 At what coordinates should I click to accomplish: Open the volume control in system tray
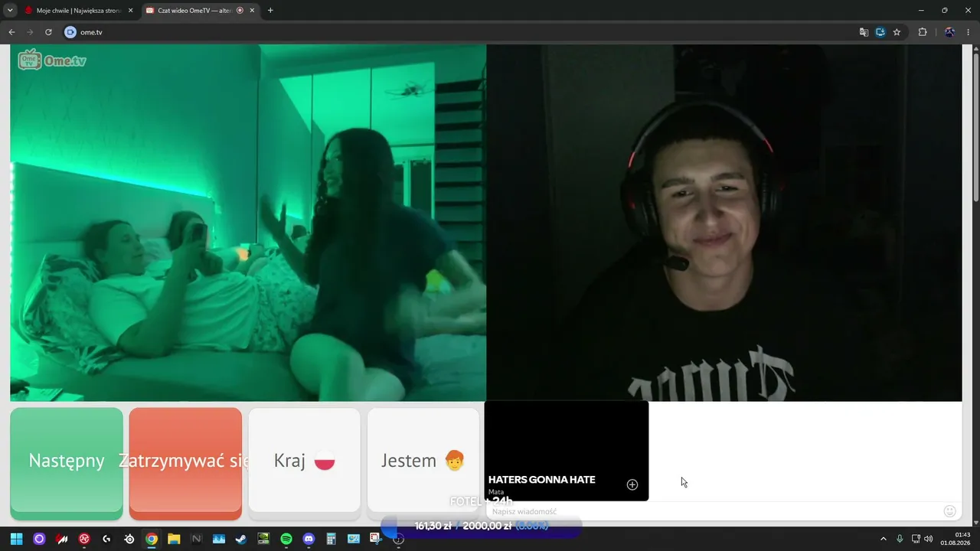[928, 539]
